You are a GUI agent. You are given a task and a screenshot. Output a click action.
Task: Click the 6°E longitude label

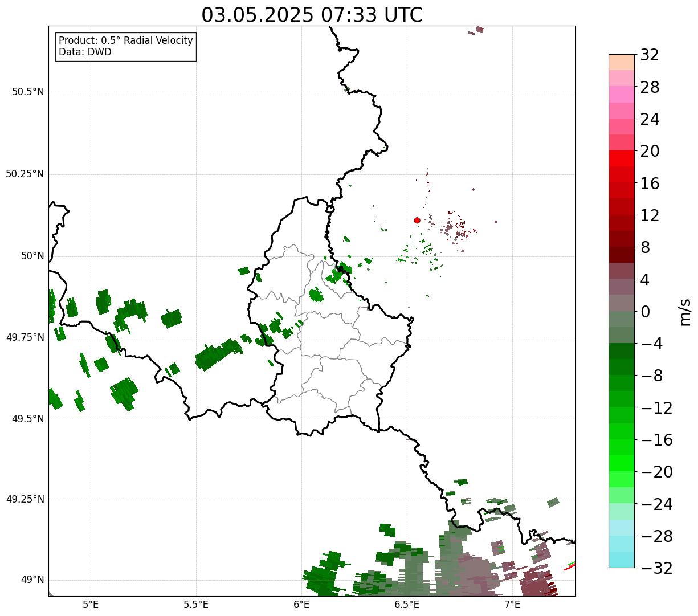point(301,604)
